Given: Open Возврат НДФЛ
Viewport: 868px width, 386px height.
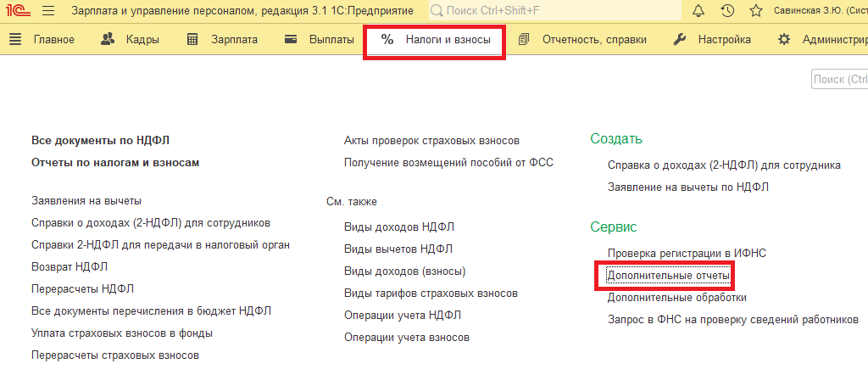Looking at the screenshot, I should pyautogui.click(x=70, y=266).
